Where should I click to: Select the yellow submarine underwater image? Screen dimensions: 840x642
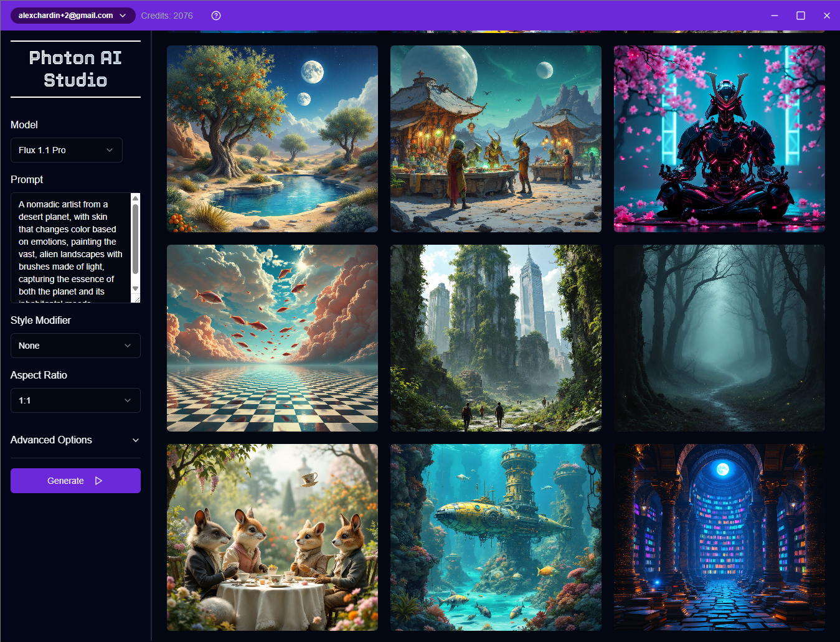(x=495, y=537)
